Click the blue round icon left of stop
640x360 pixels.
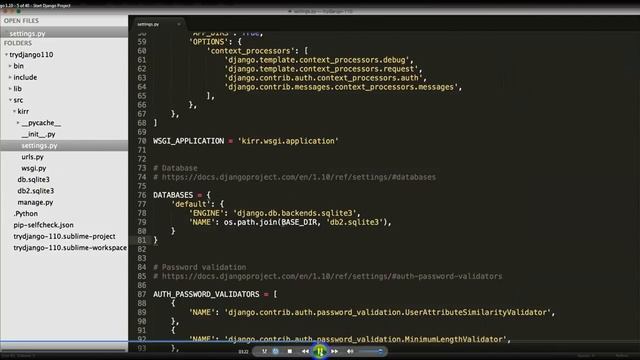pos(276,351)
